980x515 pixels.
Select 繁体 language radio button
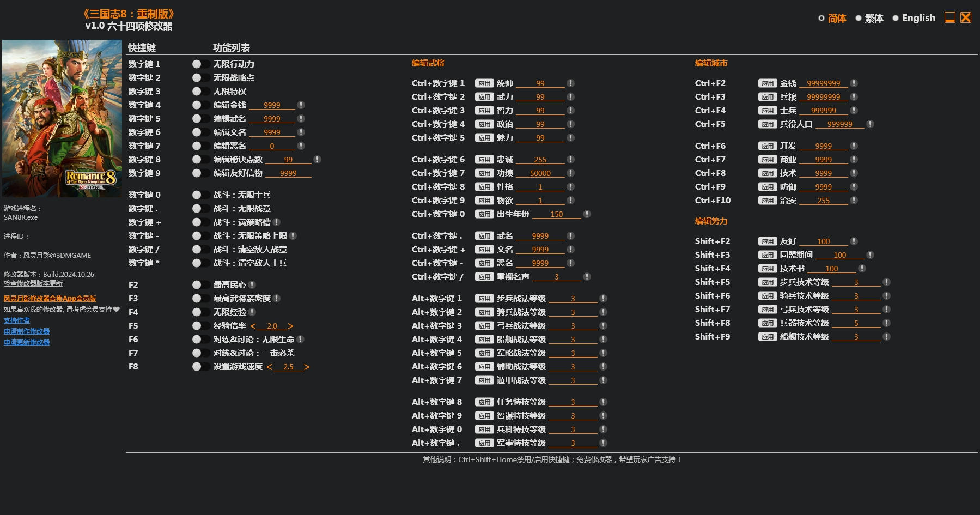point(859,18)
